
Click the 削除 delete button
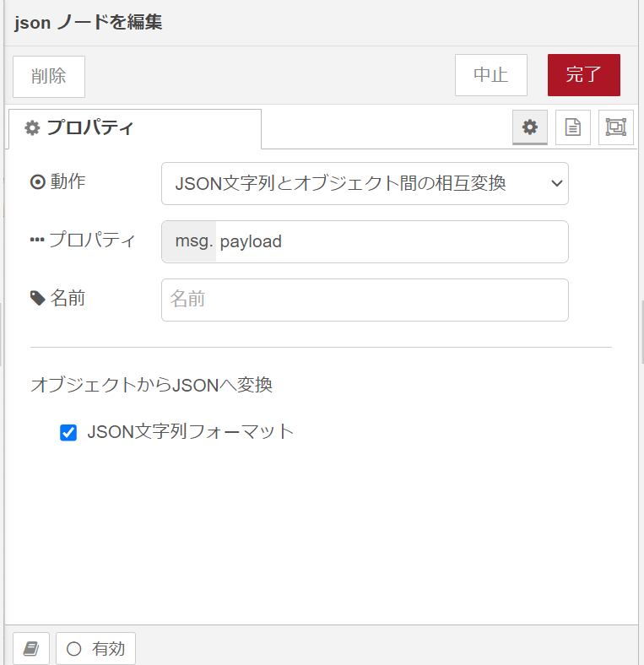pos(49,76)
